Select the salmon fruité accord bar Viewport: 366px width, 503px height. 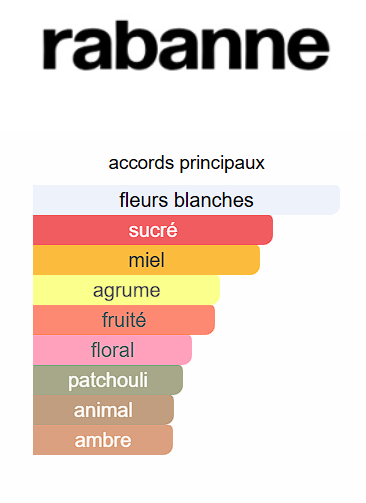click(124, 320)
